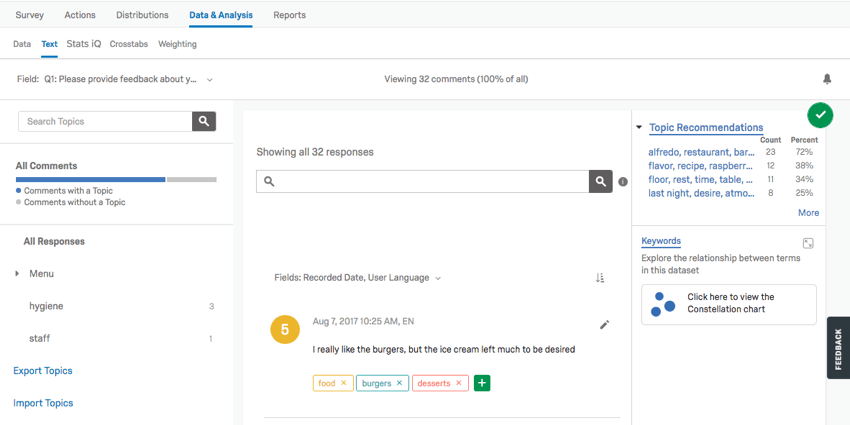Image resolution: width=850 pixels, height=425 pixels.
Task: Open the Reports tab
Action: click(289, 15)
